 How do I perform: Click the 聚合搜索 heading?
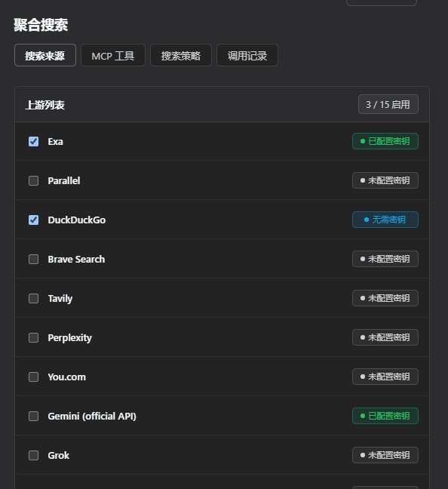pyautogui.click(x=41, y=25)
